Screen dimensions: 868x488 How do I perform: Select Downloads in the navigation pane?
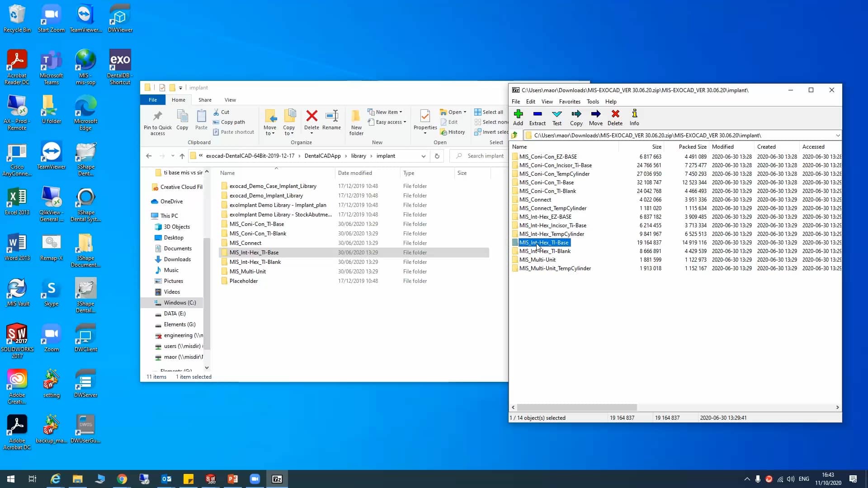[177, 259]
